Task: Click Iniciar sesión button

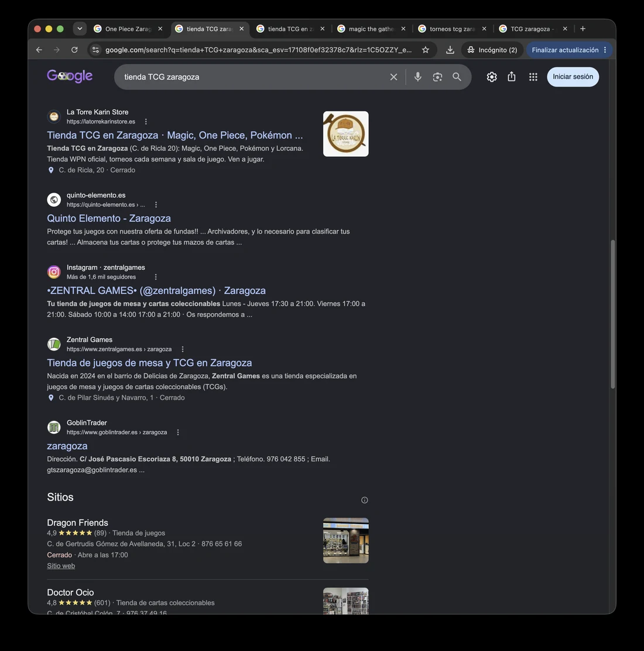Action: (x=573, y=77)
